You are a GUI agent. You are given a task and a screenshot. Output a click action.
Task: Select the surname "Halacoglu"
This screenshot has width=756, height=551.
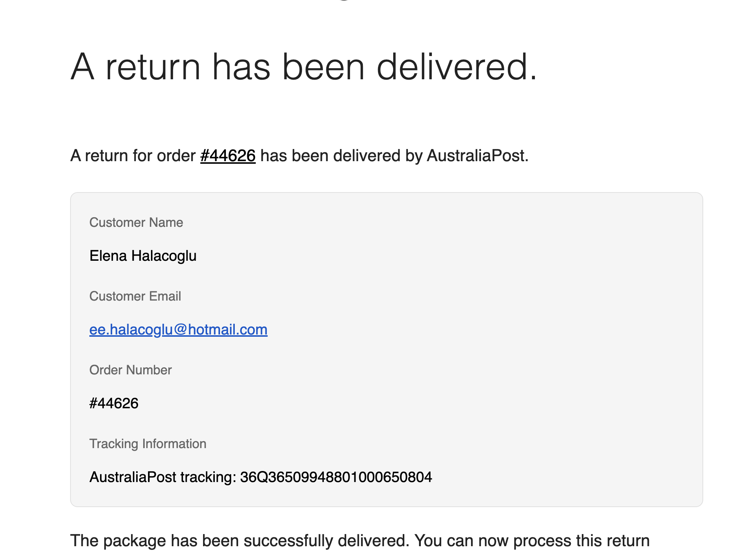(x=164, y=256)
